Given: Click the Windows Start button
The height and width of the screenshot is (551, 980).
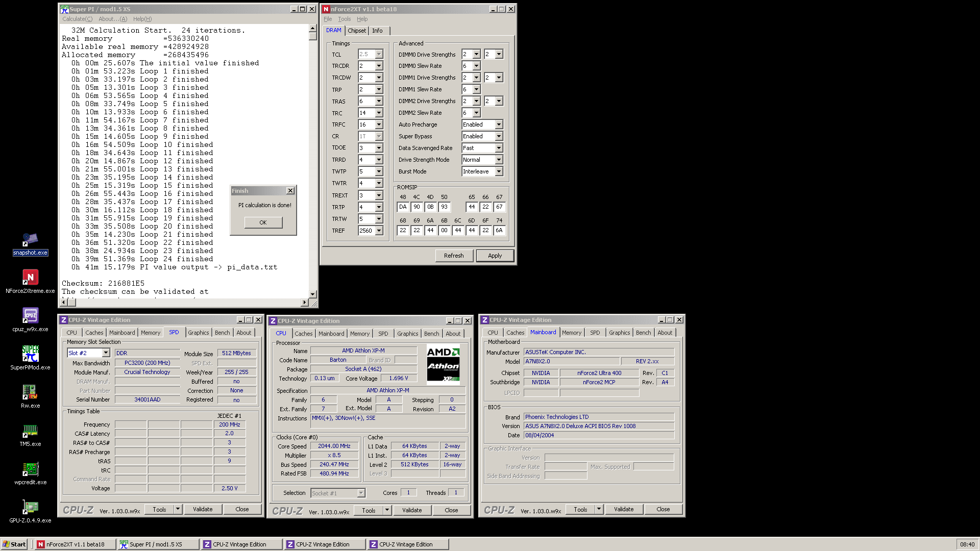Looking at the screenshot, I should [14, 544].
